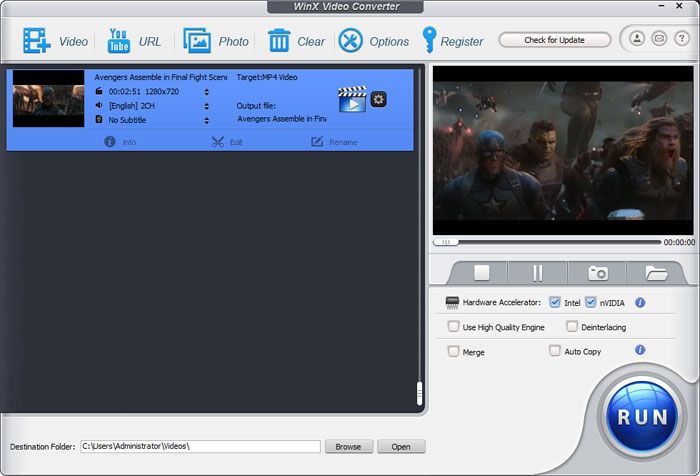
Task: Click the Register key icon
Action: coord(431,41)
